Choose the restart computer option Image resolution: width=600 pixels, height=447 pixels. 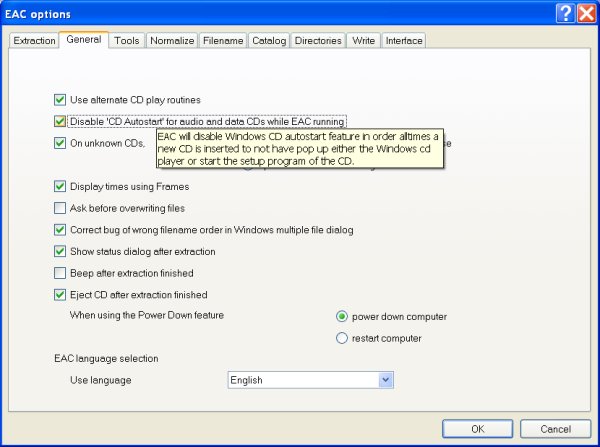coord(341,338)
